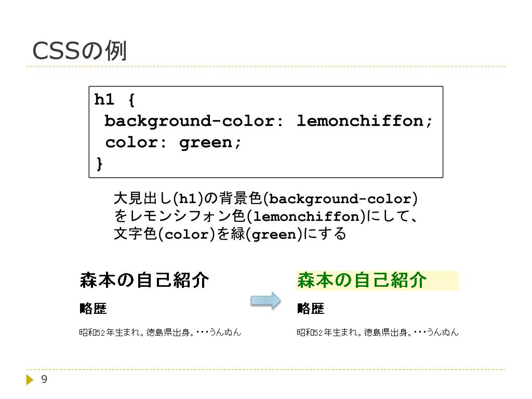Click the explanation line starting 大見出し(h1)
Image resolution: width=532 pixels, height=399 pixels.
[x=265, y=198]
